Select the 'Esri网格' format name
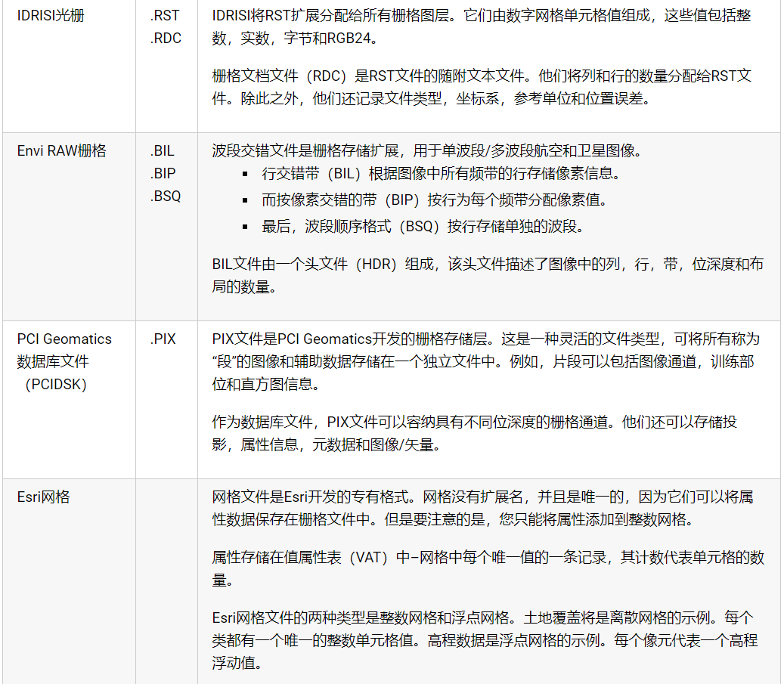The height and width of the screenshot is (684, 784). pyautogui.click(x=44, y=497)
